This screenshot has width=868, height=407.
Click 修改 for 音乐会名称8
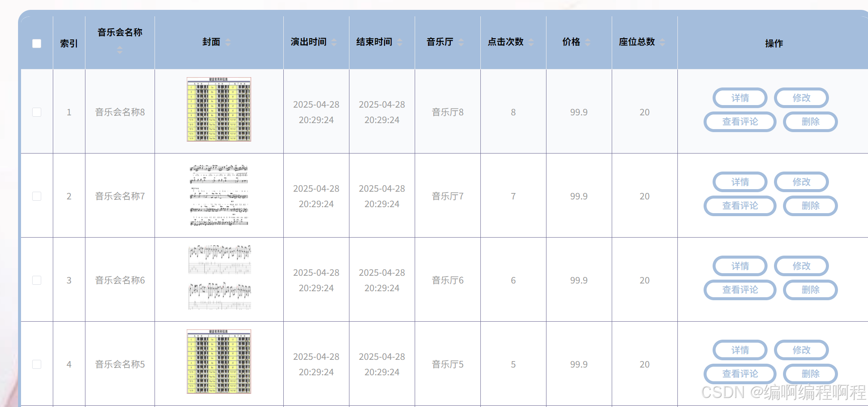[801, 98]
